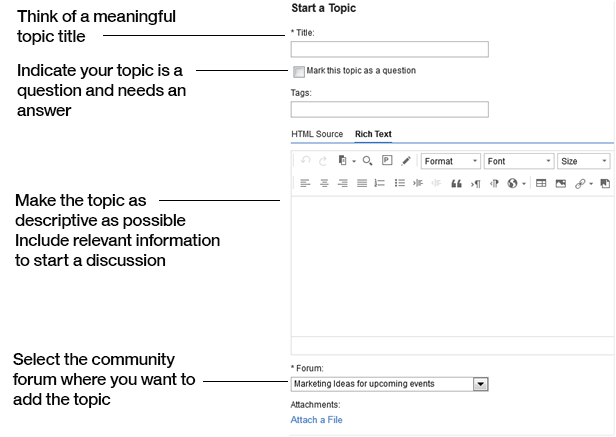
Task: Click the insert link icon
Action: (x=580, y=184)
